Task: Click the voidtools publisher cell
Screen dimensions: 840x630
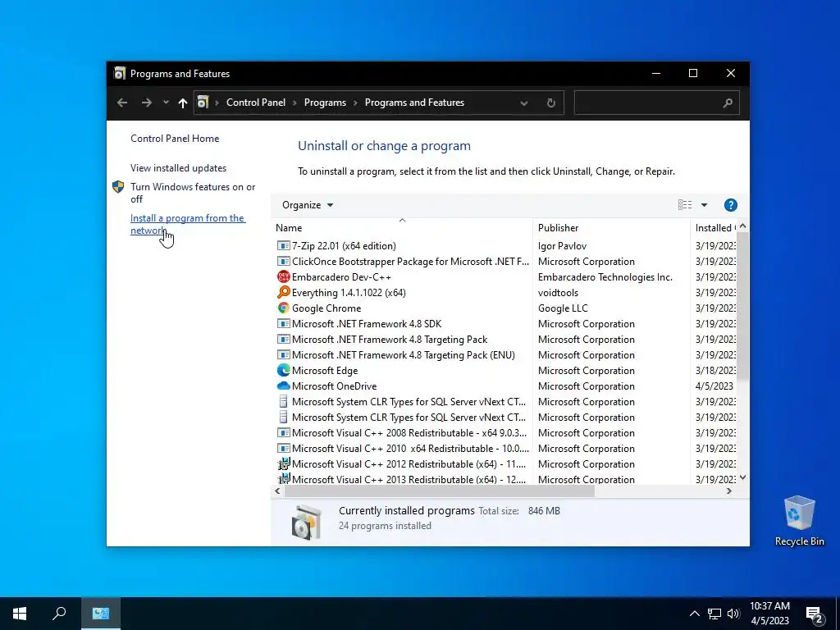Action: click(x=558, y=293)
